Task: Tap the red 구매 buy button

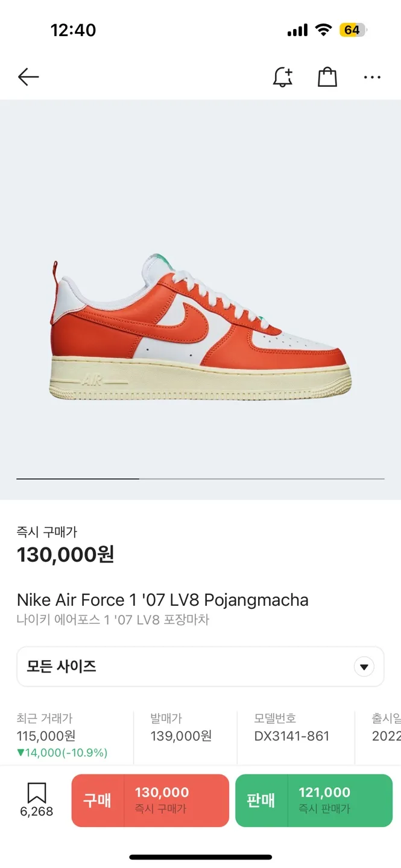Action: (x=150, y=800)
